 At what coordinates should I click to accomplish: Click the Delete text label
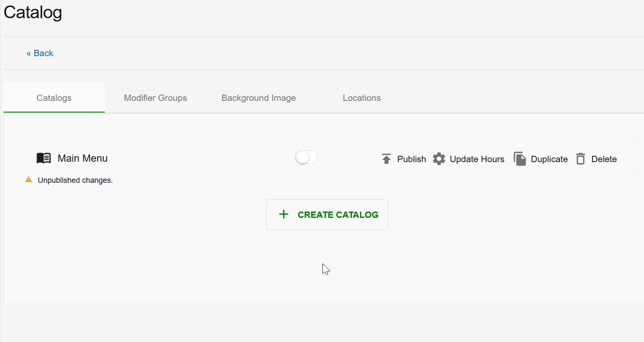[x=604, y=159]
